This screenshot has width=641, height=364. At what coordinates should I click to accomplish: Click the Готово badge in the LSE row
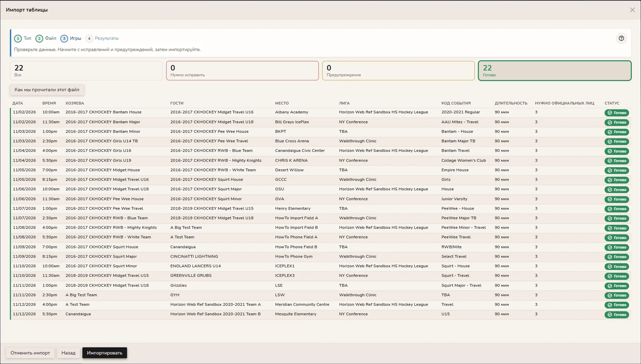coord(617,286)
